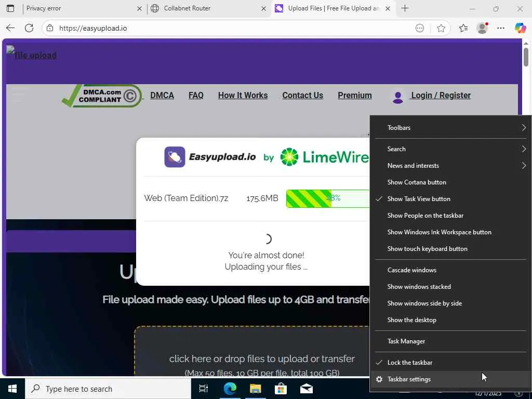Open the Windows Start menu
532x399 pixels.
click(x=12, y=389)
